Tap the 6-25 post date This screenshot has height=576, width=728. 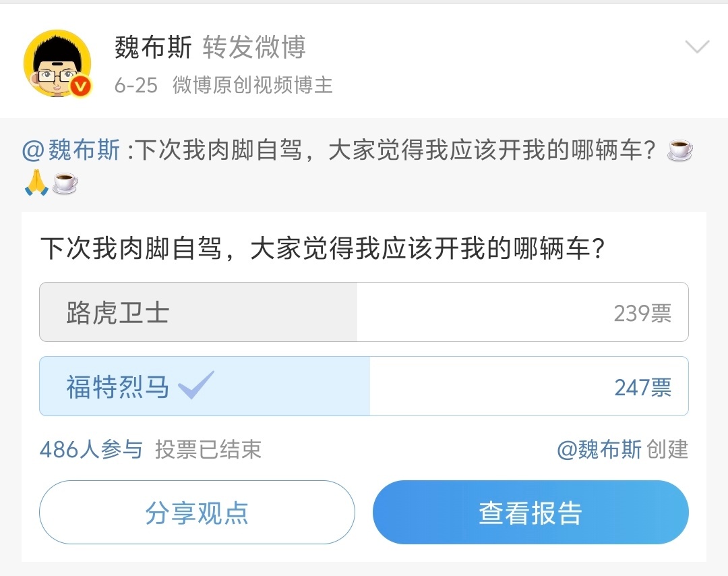pos(136,86)
